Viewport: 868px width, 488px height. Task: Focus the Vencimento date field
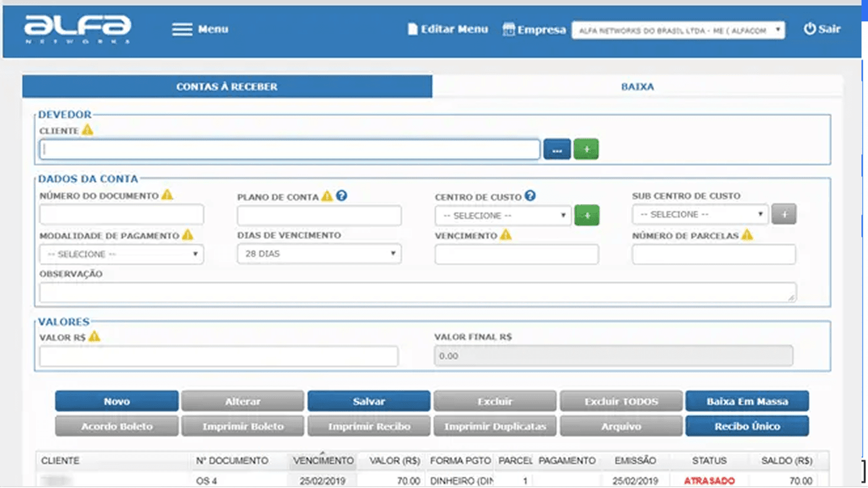[x=517, y=254]
